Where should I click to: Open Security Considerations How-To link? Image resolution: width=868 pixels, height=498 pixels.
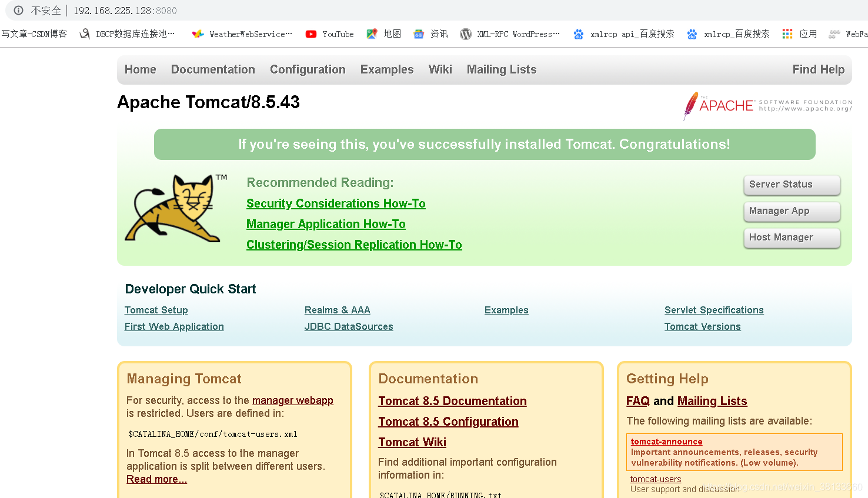point(336,203)
